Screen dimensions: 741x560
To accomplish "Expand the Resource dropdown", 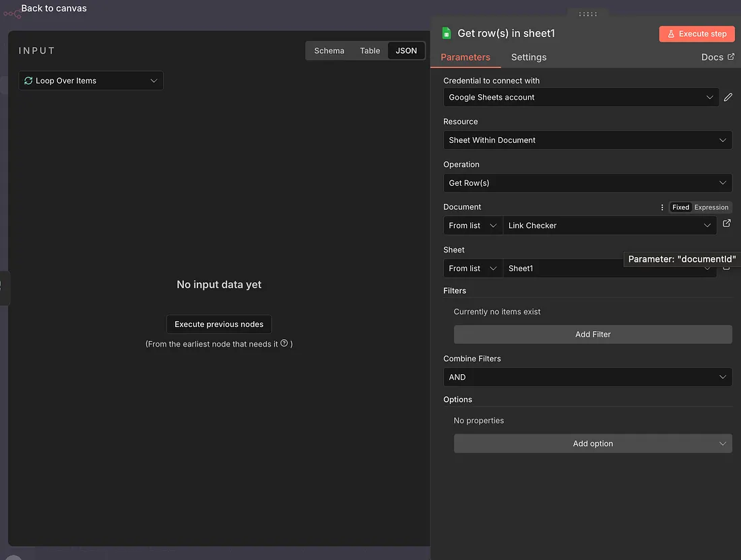I will (587, 140).
